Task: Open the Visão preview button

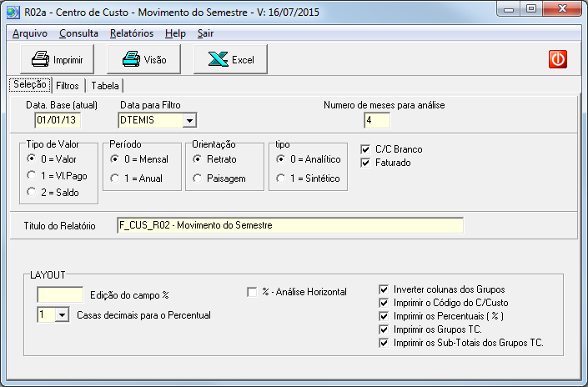Action: [x=144, y=59]
